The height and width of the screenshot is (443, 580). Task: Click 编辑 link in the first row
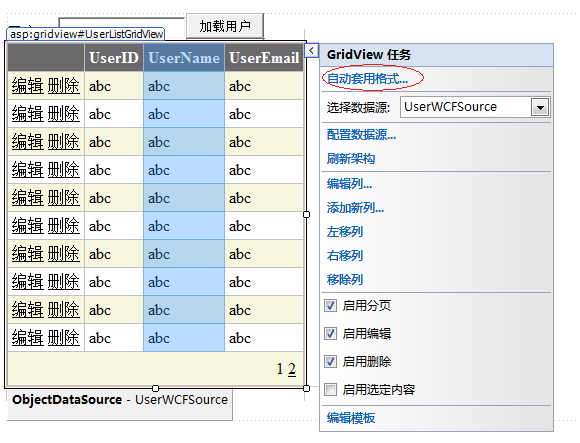(x=27, y=86)
